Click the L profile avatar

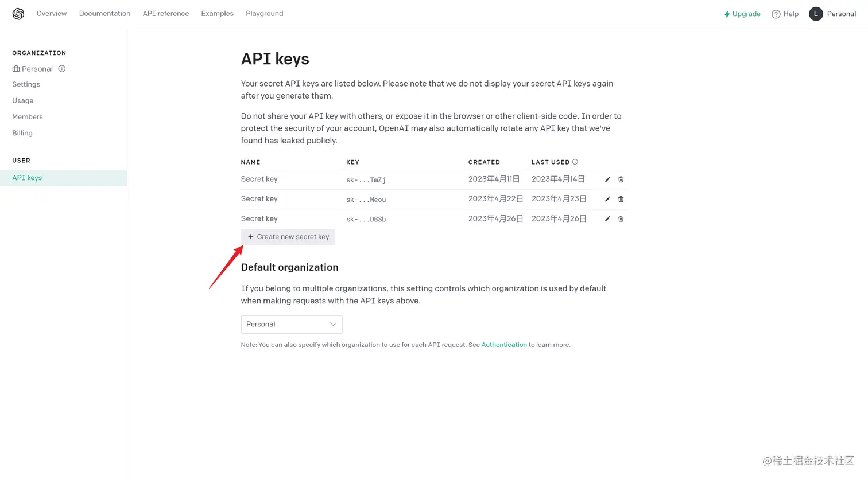(816, 14)
